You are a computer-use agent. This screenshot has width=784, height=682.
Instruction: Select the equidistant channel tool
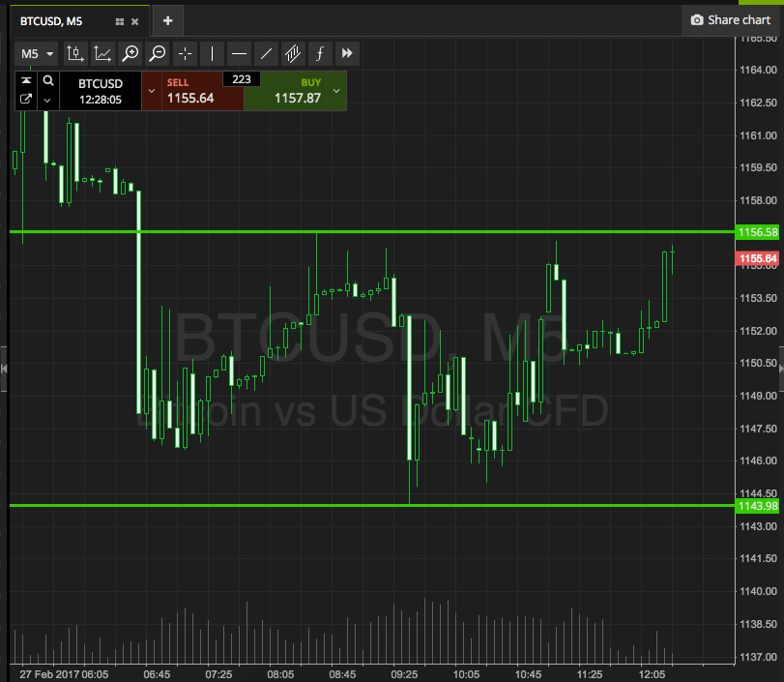[x=293, y=53]
